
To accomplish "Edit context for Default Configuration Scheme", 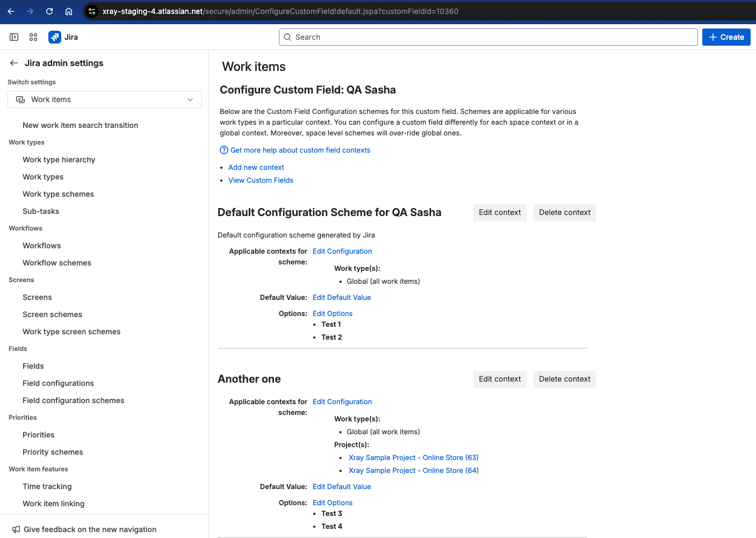I will (x=500, y=212).
